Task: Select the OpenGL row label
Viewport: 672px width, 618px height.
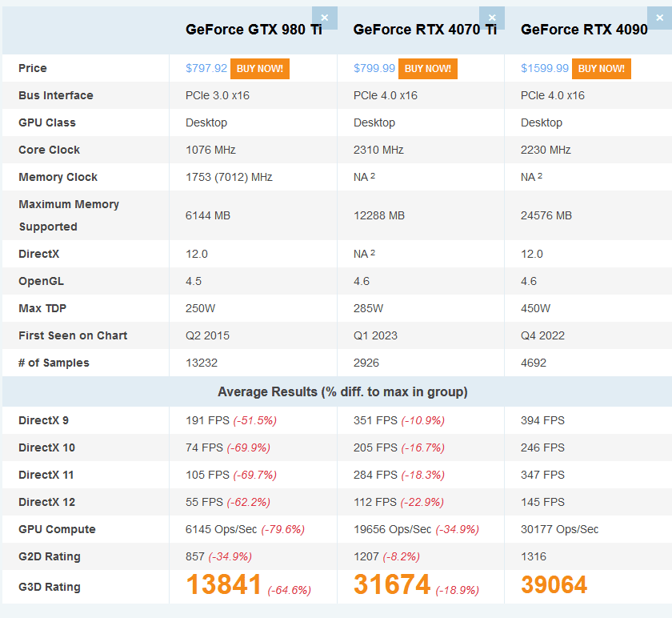Action: point(41,281)
